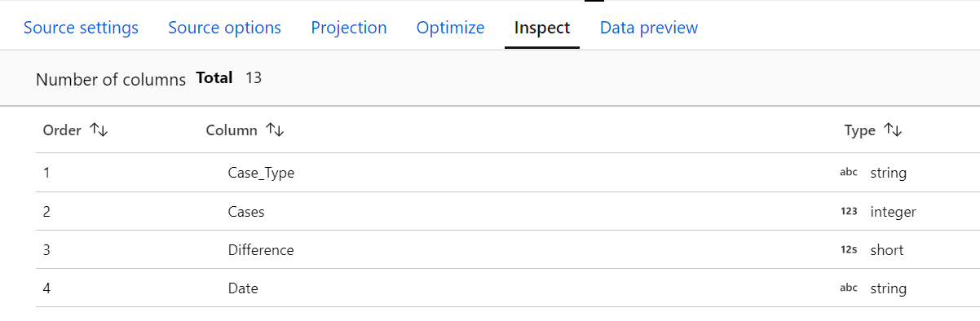Screen dimensions: 980x321
Task: Select the Difference column row
Action: 508,250
